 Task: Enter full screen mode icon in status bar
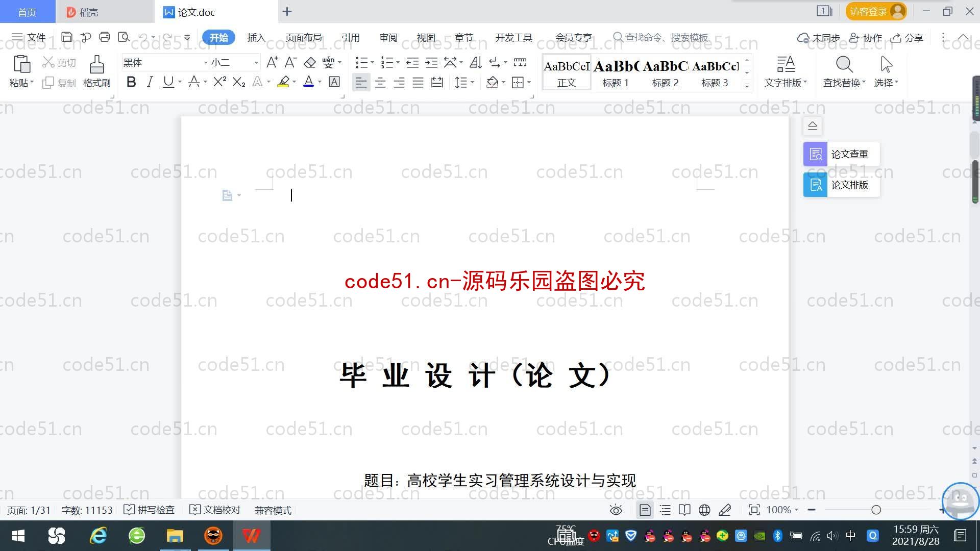[x=754, y=510]
